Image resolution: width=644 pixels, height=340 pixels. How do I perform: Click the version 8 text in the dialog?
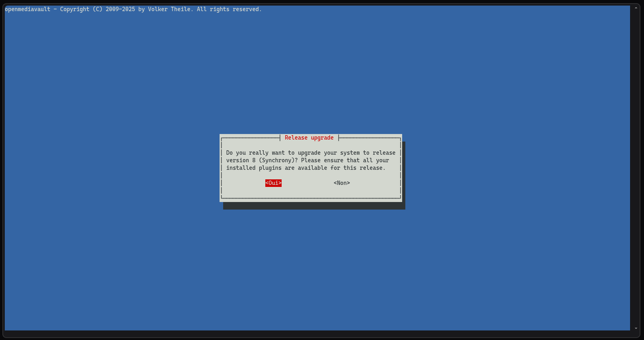241,160
